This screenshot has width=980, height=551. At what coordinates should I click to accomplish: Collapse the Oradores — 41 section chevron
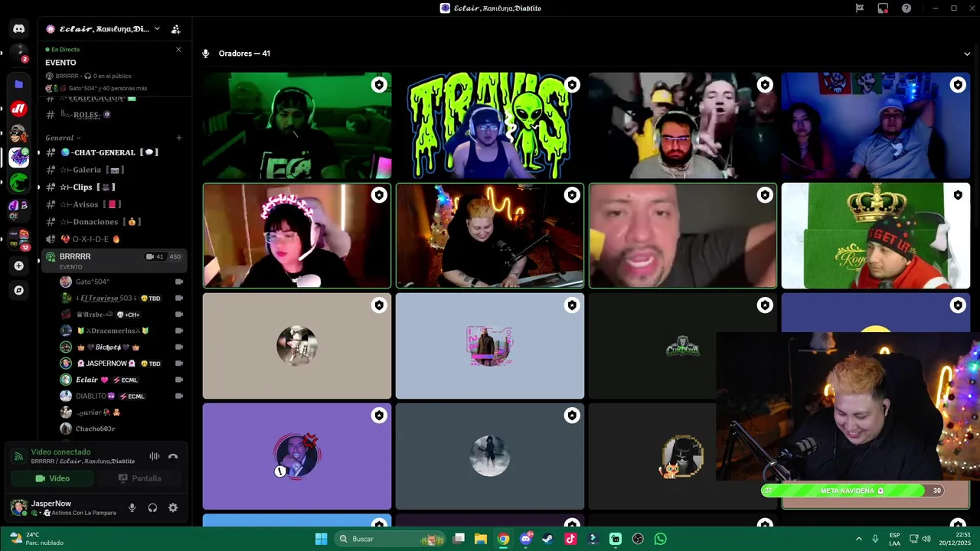click(x=967, y=54)
